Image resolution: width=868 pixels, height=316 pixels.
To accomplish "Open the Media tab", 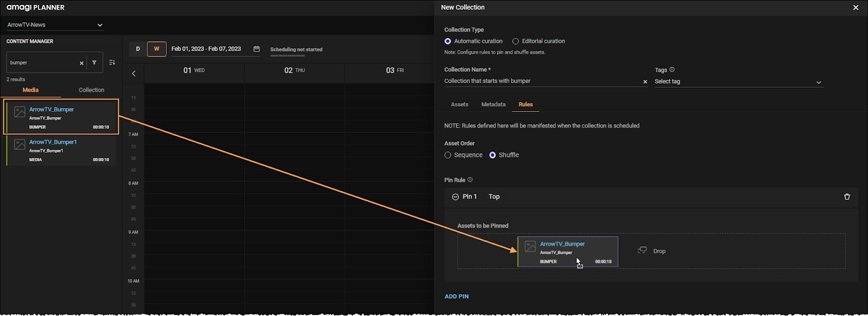I will tap(30, 90).
